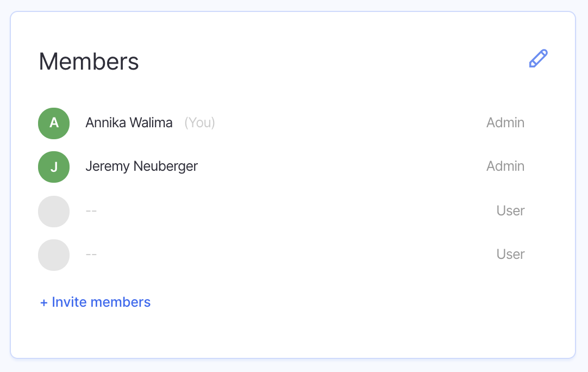Click the (You) label beside Annika
This screenshot has width=588, height=372.
point(199,123)
